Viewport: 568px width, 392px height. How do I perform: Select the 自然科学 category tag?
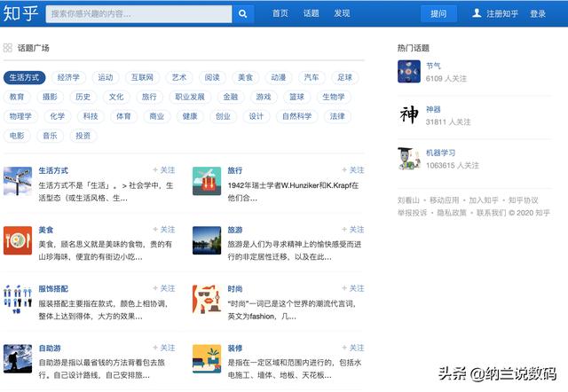296,116
